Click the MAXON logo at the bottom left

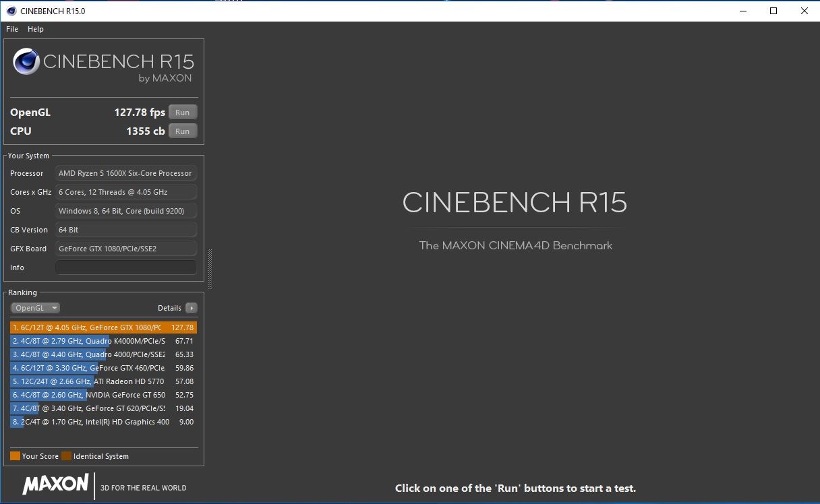[55, 484]
